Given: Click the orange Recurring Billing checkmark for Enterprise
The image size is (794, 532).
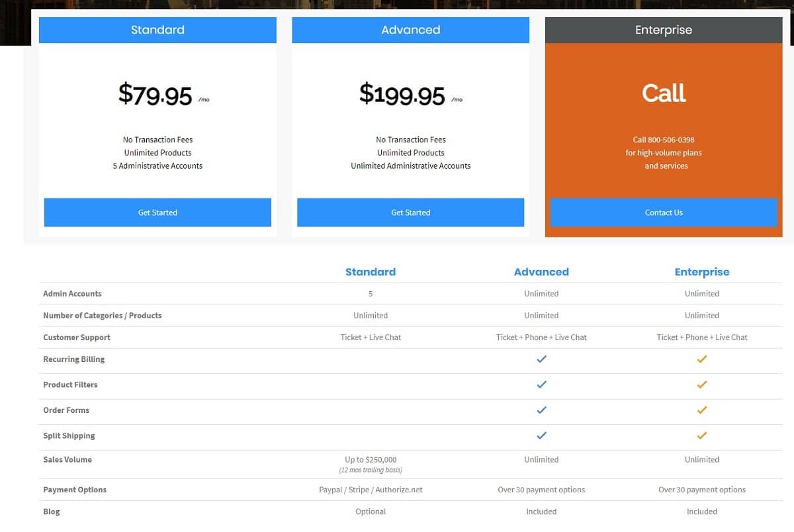Looking at the screenshot, I should [702, 359].
